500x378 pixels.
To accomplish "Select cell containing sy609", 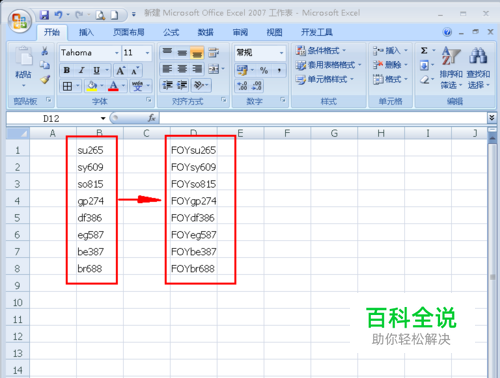I will click(x=99, y=167).
